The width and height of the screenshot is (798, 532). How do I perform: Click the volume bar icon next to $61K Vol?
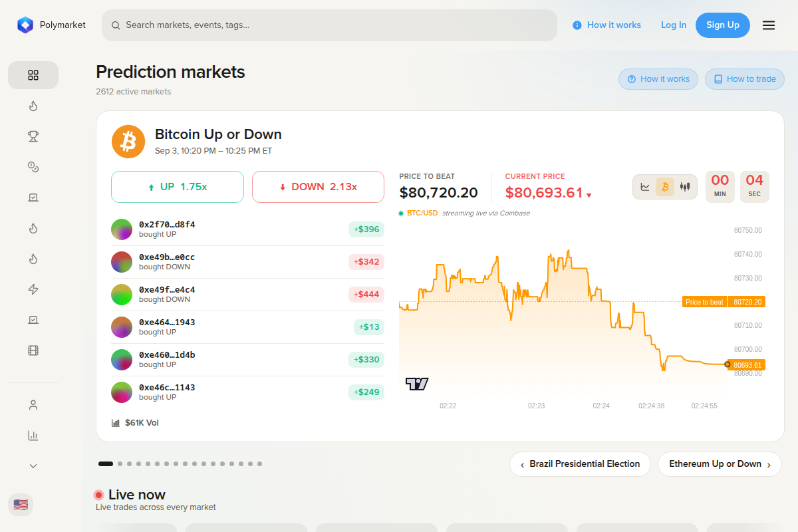pos(116,423)
